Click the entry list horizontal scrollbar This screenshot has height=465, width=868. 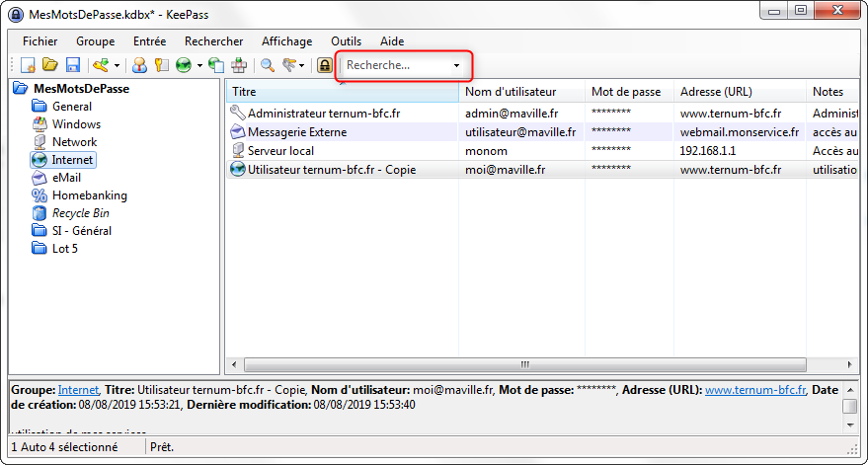coord(523,364)
